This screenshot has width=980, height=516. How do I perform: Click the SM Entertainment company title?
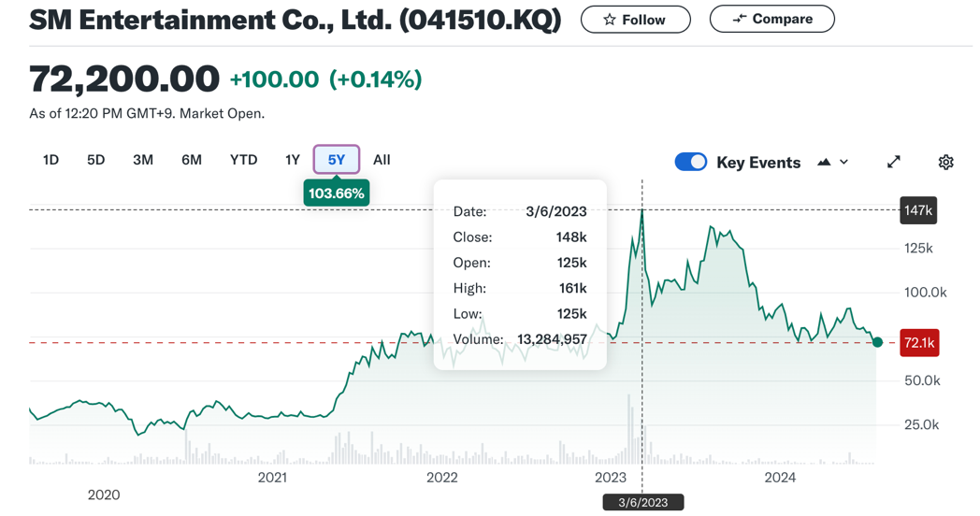click(295, 20)
